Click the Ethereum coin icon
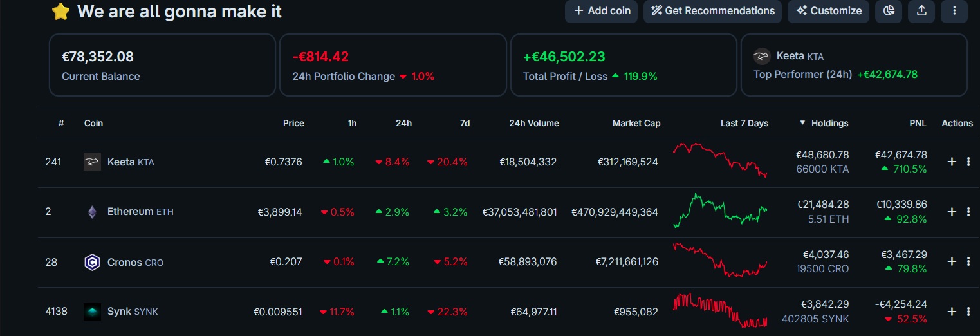This screenshot has height=336, width=980. tap(92, 212)
